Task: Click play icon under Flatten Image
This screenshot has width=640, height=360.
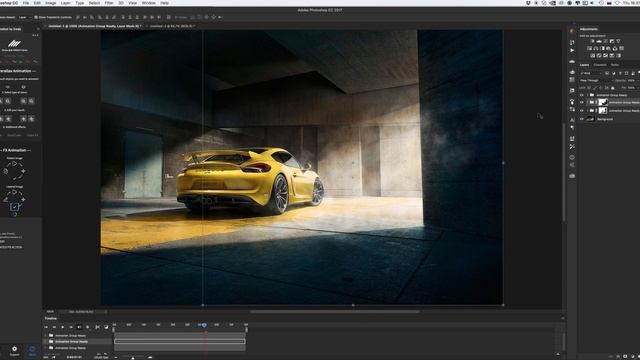Action: 14,164
